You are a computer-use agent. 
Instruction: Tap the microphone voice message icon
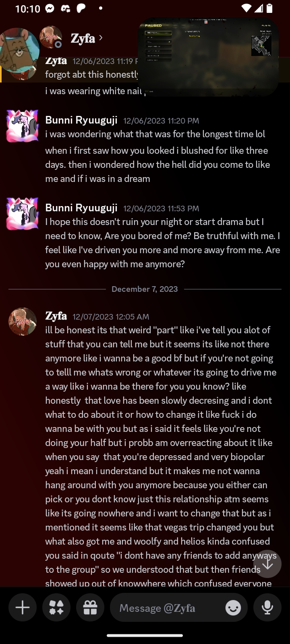tap(267, 607)
